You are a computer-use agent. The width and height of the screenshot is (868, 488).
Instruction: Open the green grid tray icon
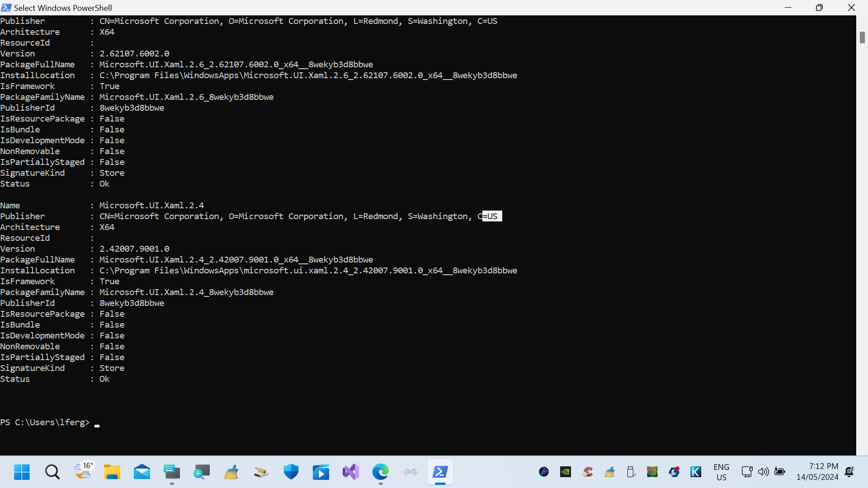652,472
